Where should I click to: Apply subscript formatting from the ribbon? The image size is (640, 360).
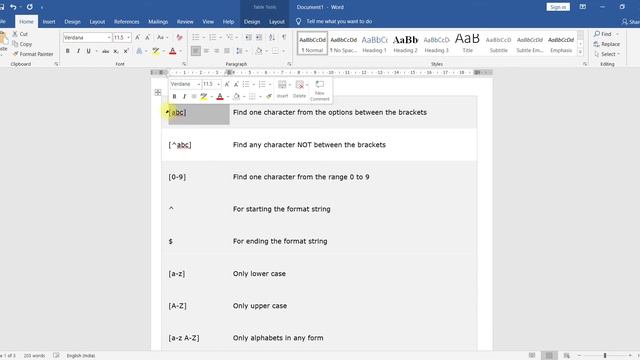click(116, 51)
